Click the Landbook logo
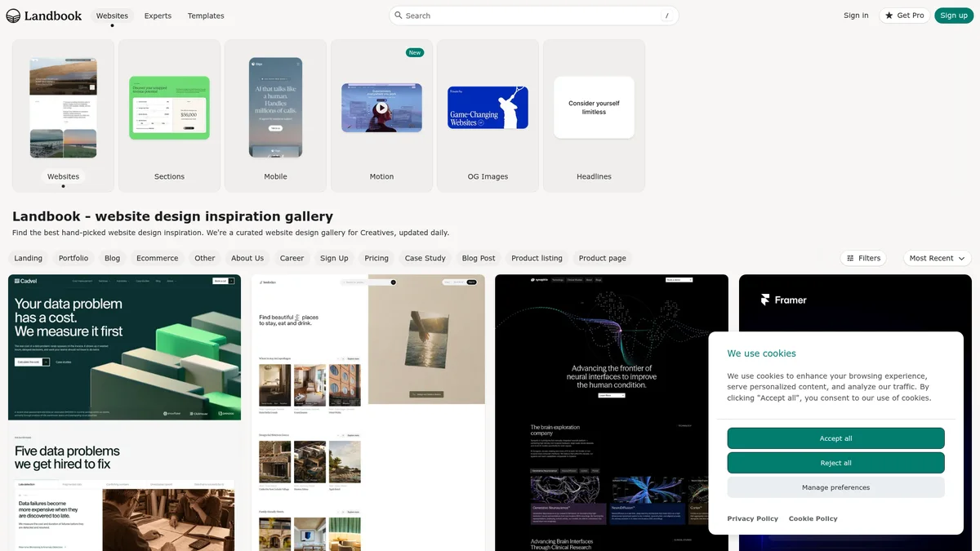980x551 pixels. tap(44, 16)
